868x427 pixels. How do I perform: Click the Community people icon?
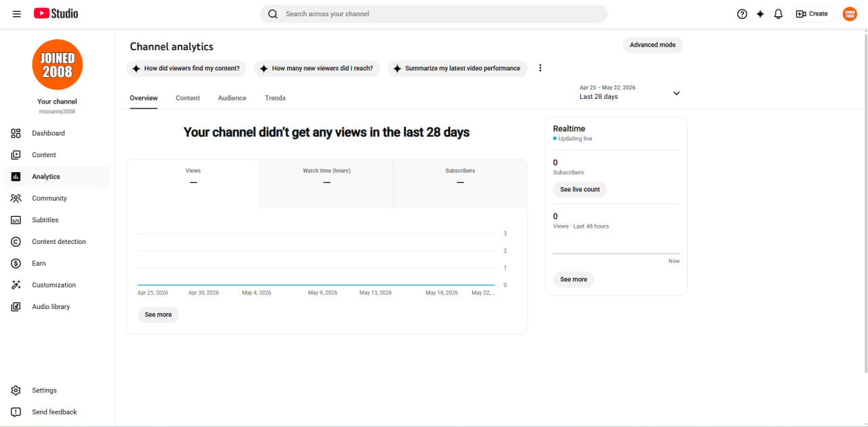coord(16,198)
